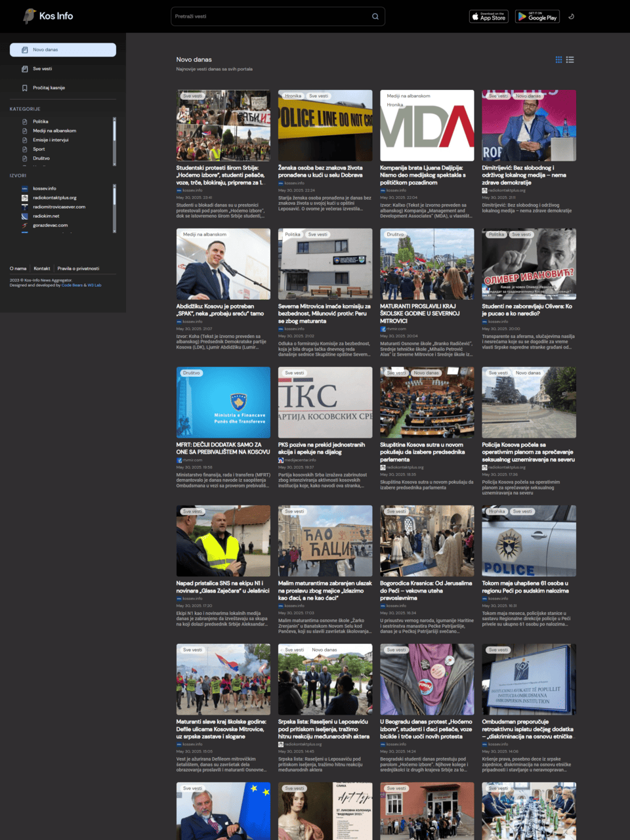Click the radiomitrovicasever.com favicon in Izvori
Screen dimensions: 630x840
coord(25,207)
